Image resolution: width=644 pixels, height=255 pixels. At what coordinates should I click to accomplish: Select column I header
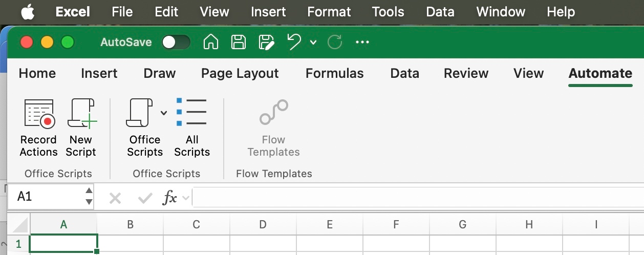[x=596, y=224]
